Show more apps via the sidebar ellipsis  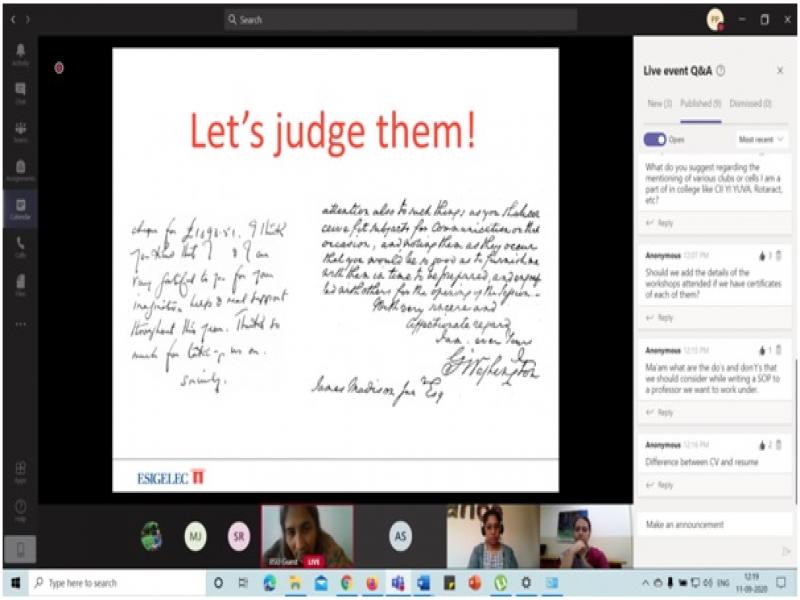tap(20, 324)
